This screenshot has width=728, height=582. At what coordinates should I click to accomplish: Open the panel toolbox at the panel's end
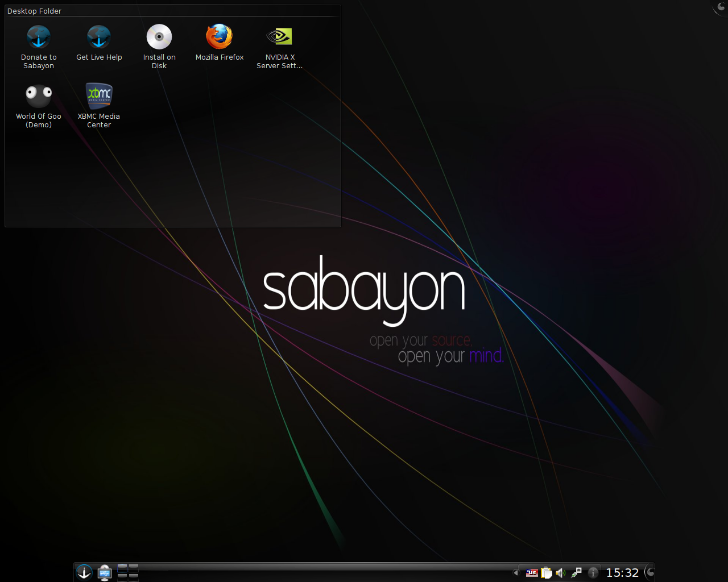coord(650,572)
